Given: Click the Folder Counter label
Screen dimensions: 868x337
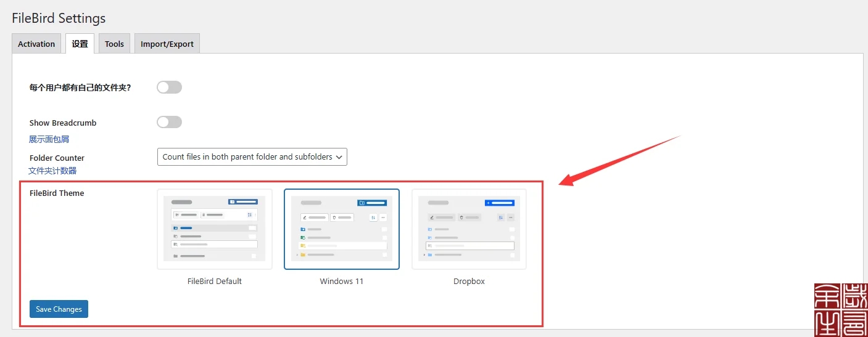Looking at the screenshot, I should coord(57,158).
